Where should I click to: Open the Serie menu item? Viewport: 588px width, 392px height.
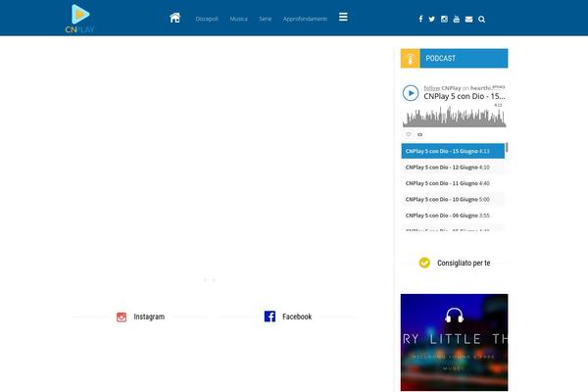pos(266,19)
